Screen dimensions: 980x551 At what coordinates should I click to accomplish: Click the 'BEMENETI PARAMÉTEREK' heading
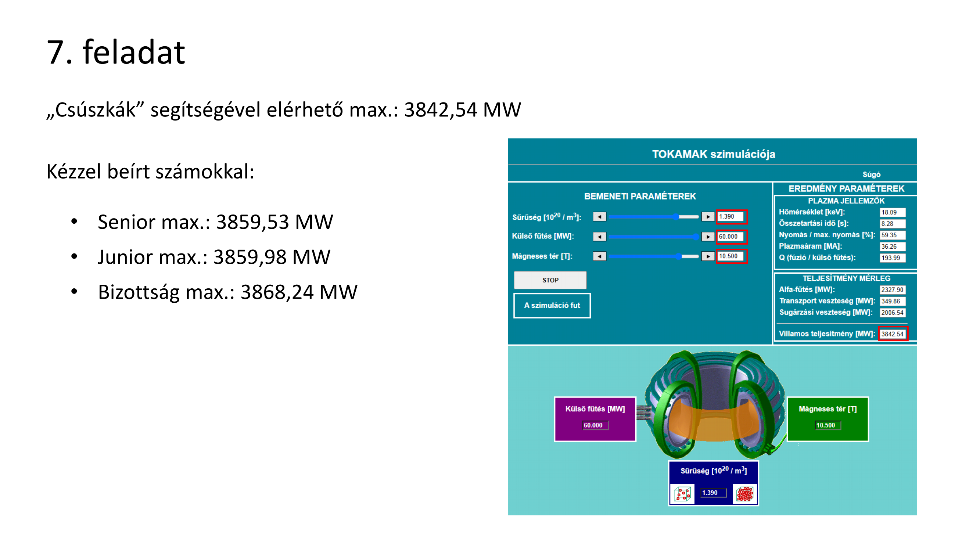coord(640,196)
